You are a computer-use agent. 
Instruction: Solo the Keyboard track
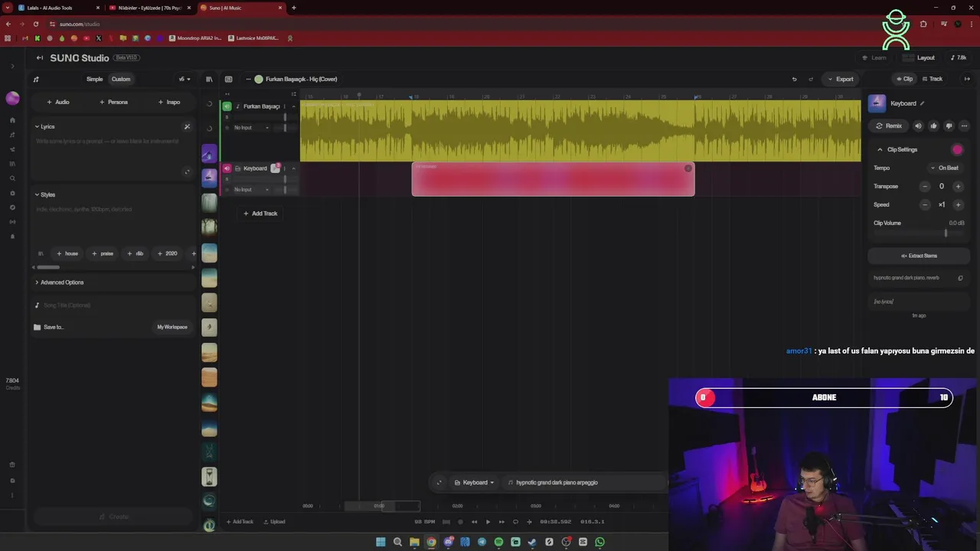click(x=227, y=179)
